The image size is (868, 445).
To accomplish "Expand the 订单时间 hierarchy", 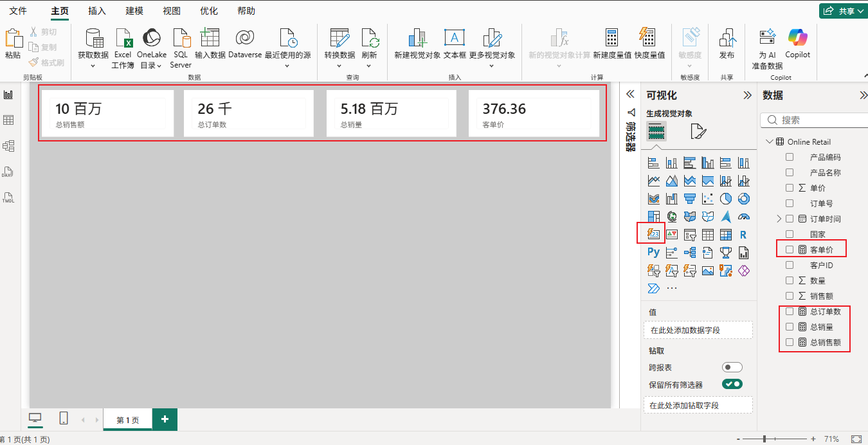I will coord(779,219).
